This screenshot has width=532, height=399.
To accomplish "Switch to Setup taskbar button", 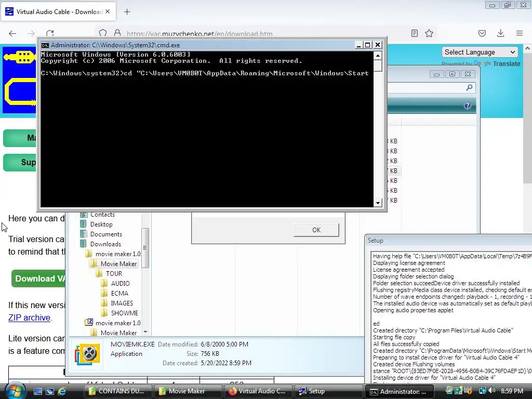I will click(328, 391).
